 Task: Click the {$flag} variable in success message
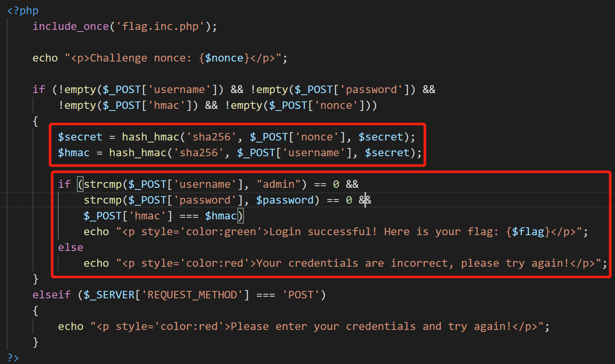pos(528,231)
